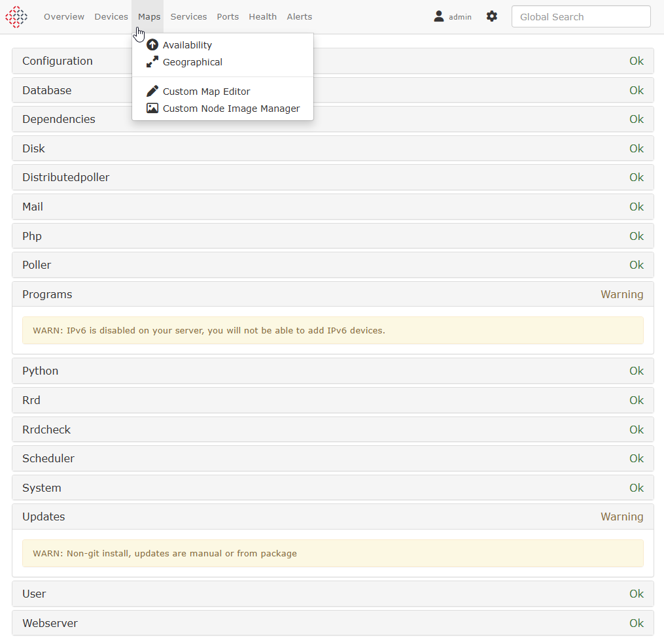Click the Custom Node Image Manager picture icon

coord(152,109)
